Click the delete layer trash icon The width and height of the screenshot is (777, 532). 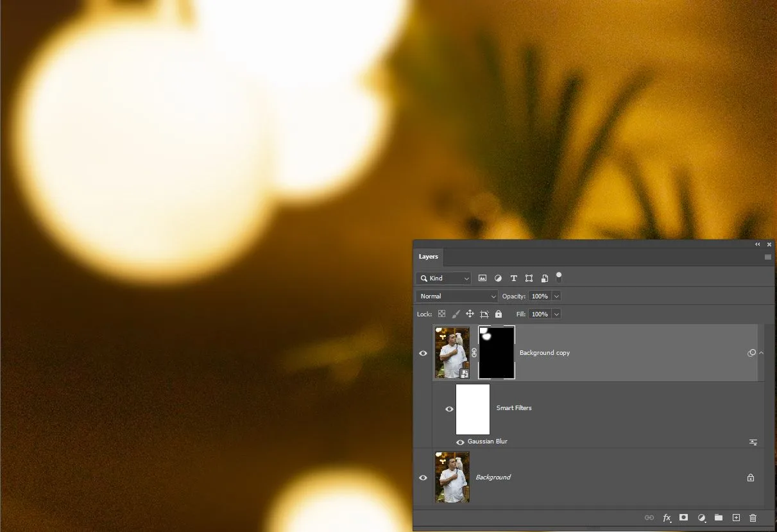tap(753, 517)
